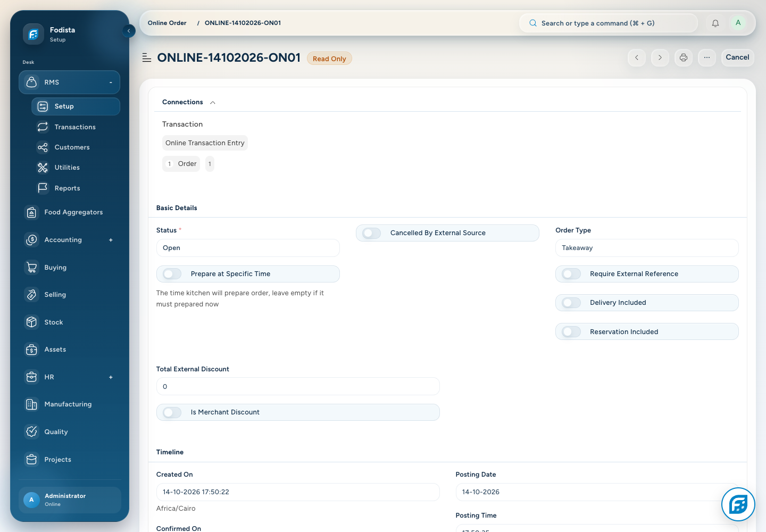Viewport: 766px width, 532px height.
Task: Click the Fodista logo in the sidebar
Action: pos(33,34)
